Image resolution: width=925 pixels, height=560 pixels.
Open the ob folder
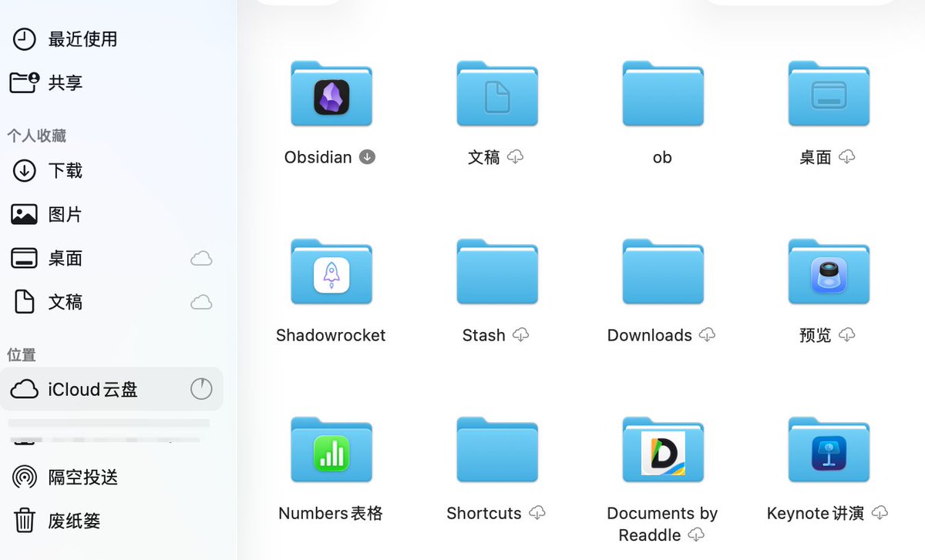(663, 94)
